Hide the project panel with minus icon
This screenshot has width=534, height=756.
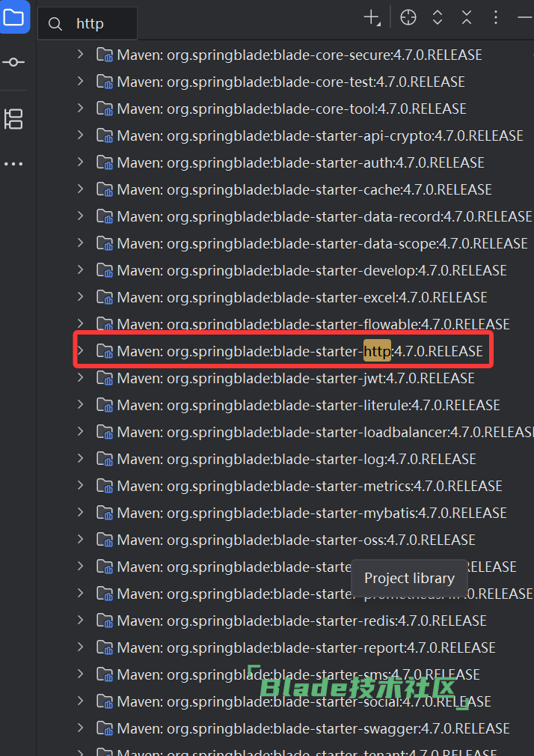524,18
